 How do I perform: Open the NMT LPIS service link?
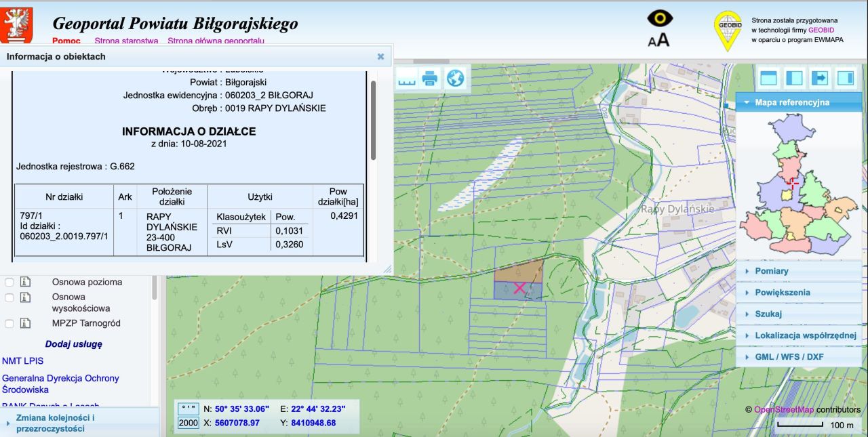click(x=23, y=361)
